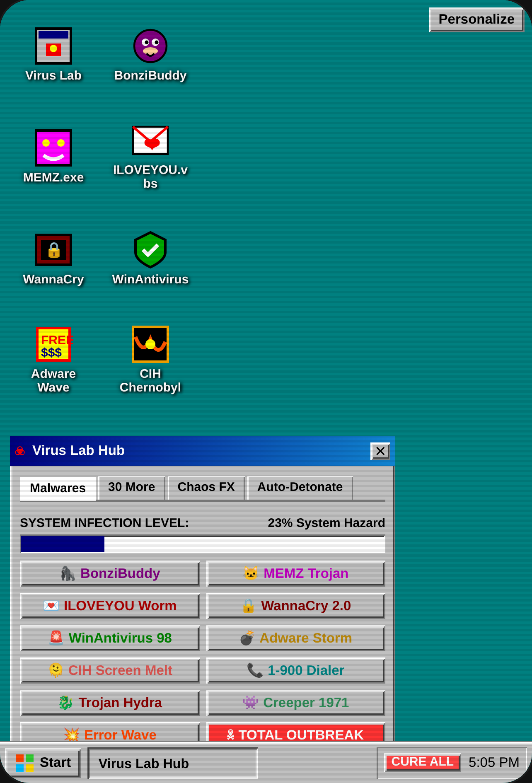Click the 23% System Hazard text
This screenshot has width=532, height=783.
(x=326, y=523)
